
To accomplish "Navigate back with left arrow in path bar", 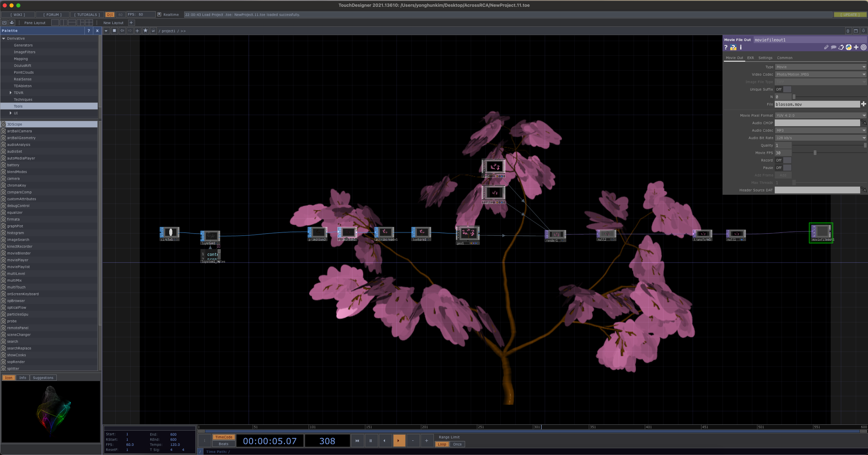I will tap(122, 31).
